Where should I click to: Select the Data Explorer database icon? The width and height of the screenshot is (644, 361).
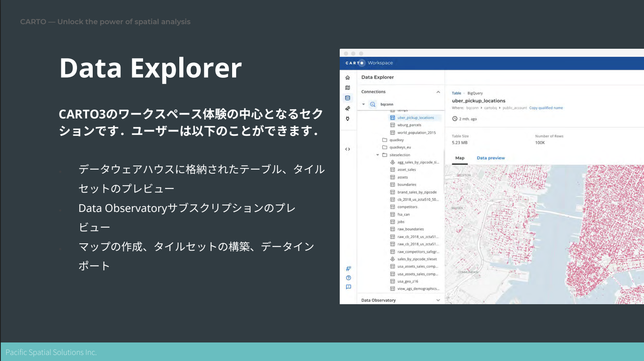point(347,98)
